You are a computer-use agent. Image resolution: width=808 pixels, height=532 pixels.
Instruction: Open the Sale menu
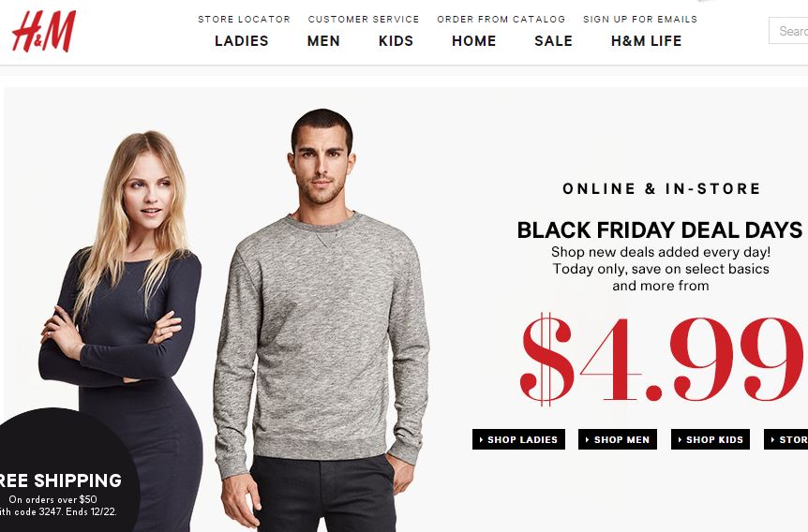point(553,40)
